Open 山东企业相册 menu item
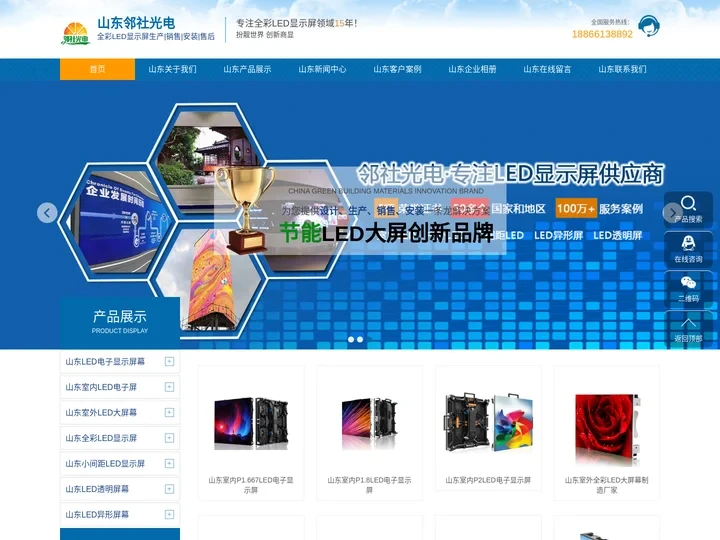Viewport: 720px width, 540px height. (x=472, y=69)
